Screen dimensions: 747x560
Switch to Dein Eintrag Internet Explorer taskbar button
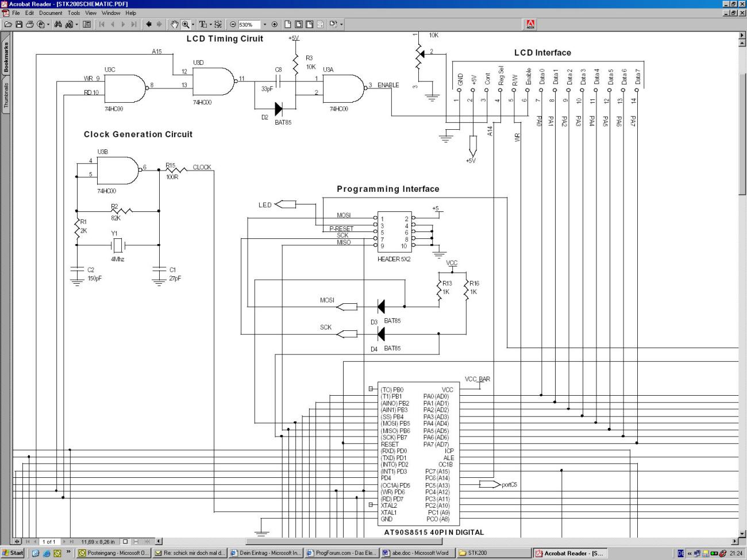[x=265, y=553]
